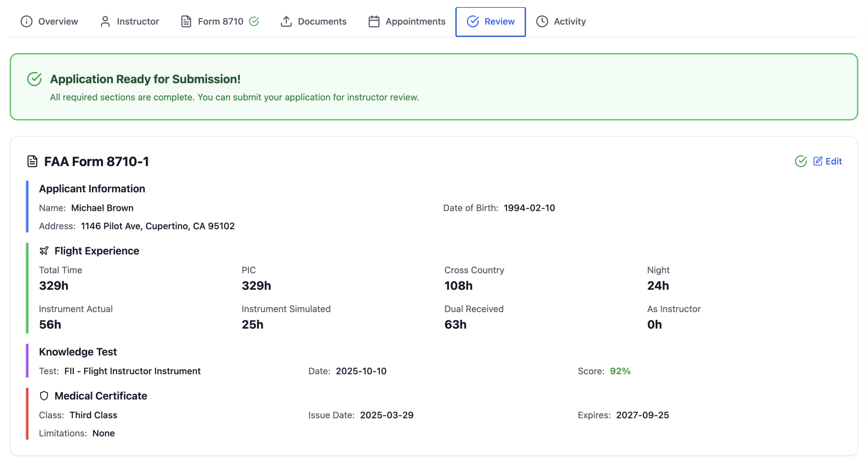Click the issue date 2025-03-29
The width and height of the screenshot is (868, 461).
(x=387, y=415)
